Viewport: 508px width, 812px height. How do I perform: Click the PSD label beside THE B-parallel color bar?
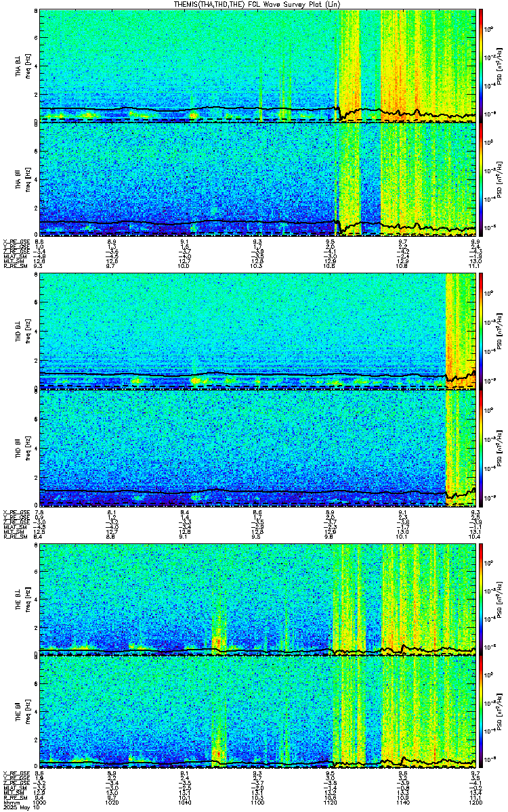pos(501,713)
